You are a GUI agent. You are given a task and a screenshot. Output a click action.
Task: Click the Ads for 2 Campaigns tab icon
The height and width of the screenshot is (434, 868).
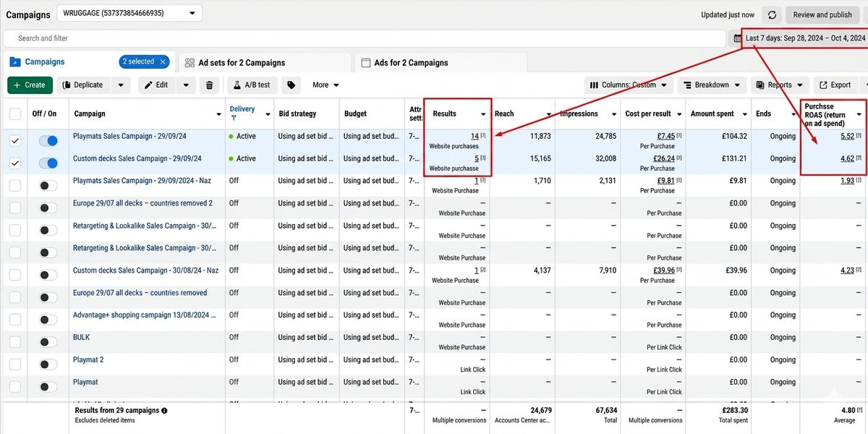click(366, 63)
